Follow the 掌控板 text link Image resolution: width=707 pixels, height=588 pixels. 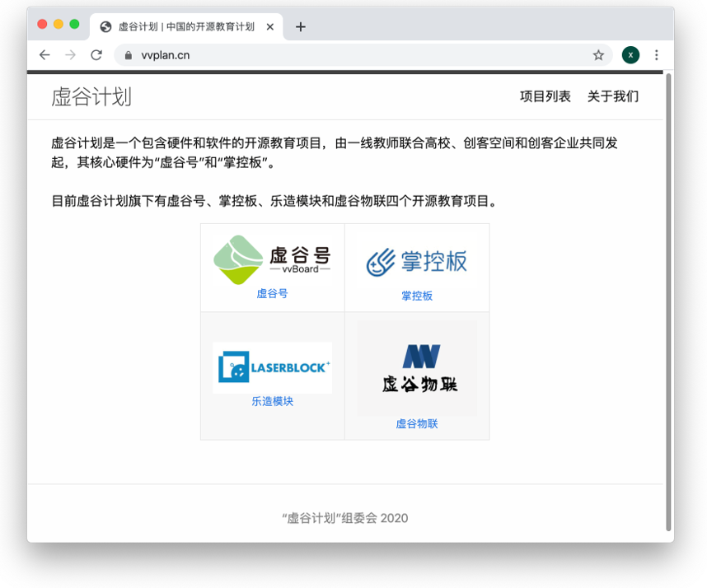tap(417, 296)
